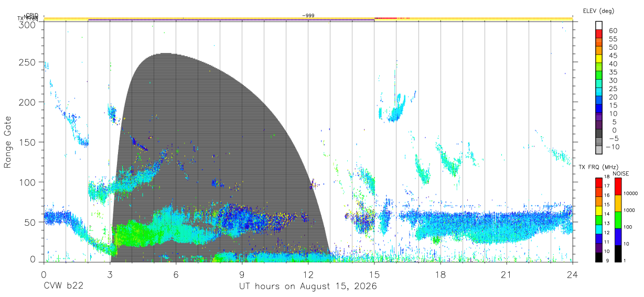
Task: Click the '100' tick on the Range Gate axis
Action: click(27, 182)
